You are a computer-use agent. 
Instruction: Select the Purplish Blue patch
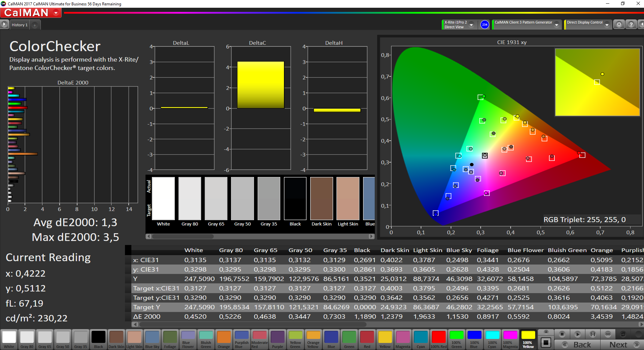(241, 339)
